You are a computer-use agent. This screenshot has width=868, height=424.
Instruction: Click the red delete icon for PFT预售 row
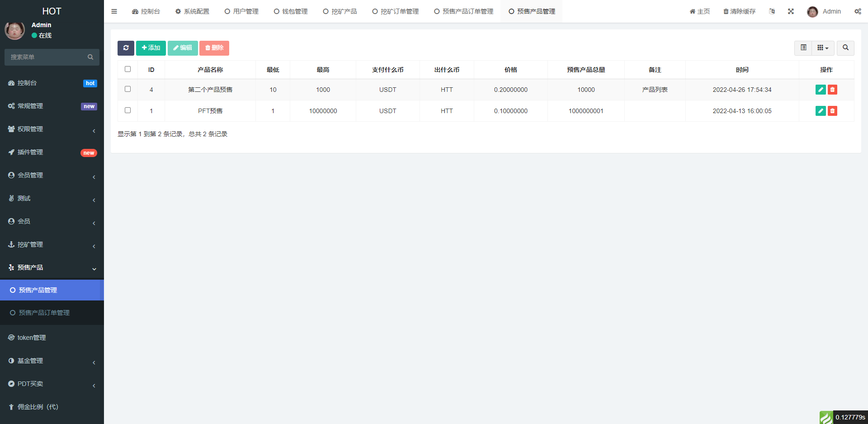point(832,111)
